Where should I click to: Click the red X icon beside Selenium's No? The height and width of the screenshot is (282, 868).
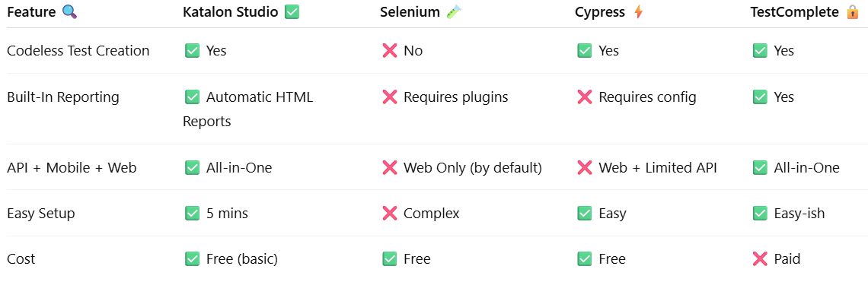click(390, 51)
